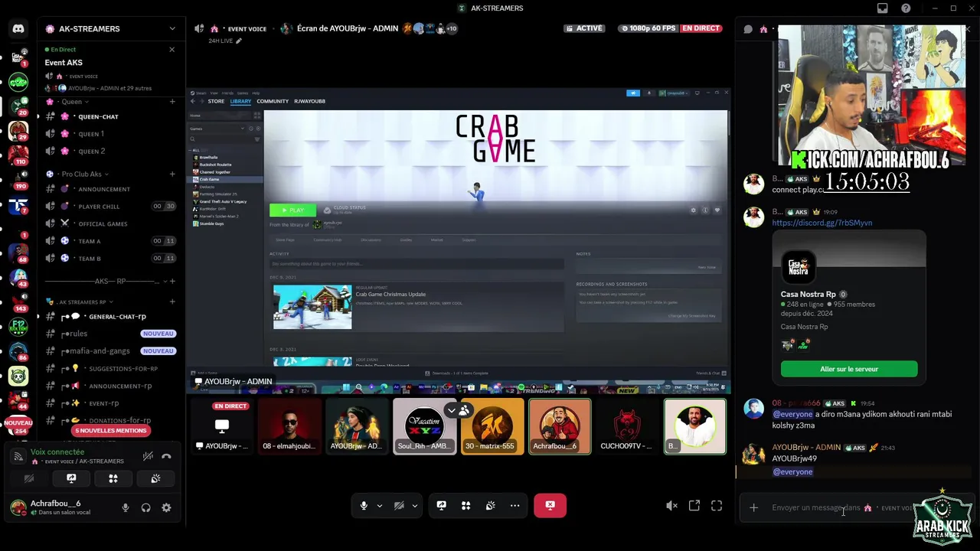The height and width of the screenshot is (551, 980).
Task: Toggle camera in call control bar
Action: (x=399, y=505)
